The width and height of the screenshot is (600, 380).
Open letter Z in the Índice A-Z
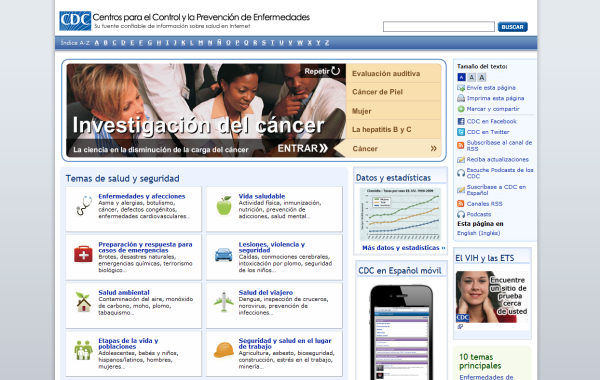click(327, 42)
